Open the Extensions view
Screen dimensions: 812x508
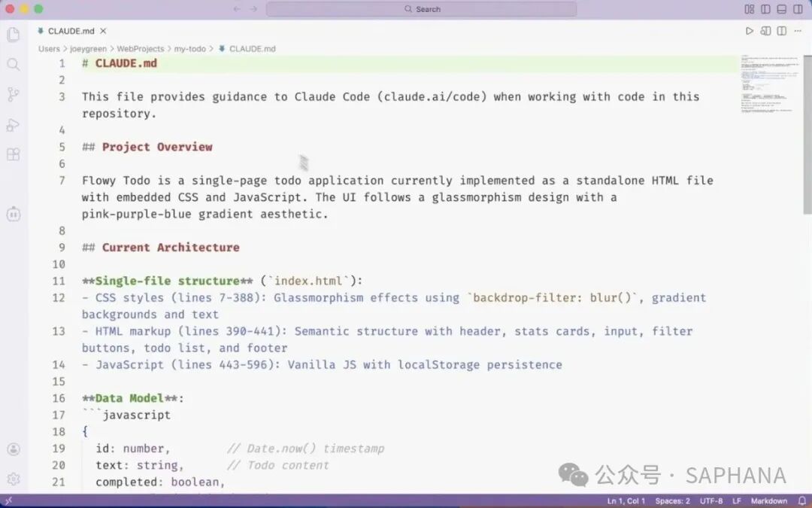point(14,154)
